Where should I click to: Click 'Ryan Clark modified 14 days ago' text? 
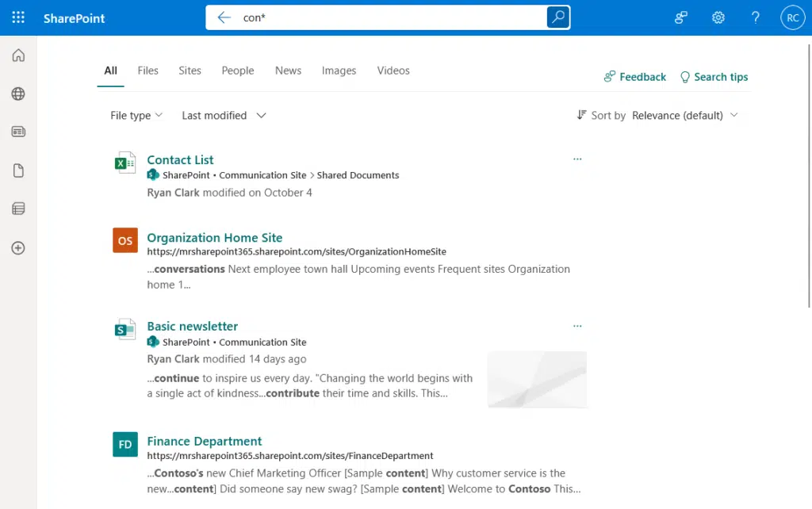tap(227, 359)
